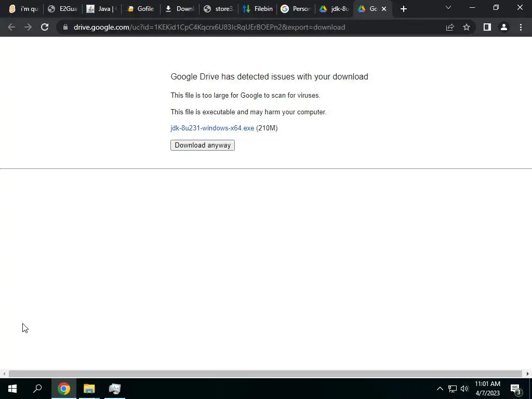Switch to the Downl tab
Image resolution: width=532 pixels, height=399 pixels.
pyautogui.click(x=179, y=9)
